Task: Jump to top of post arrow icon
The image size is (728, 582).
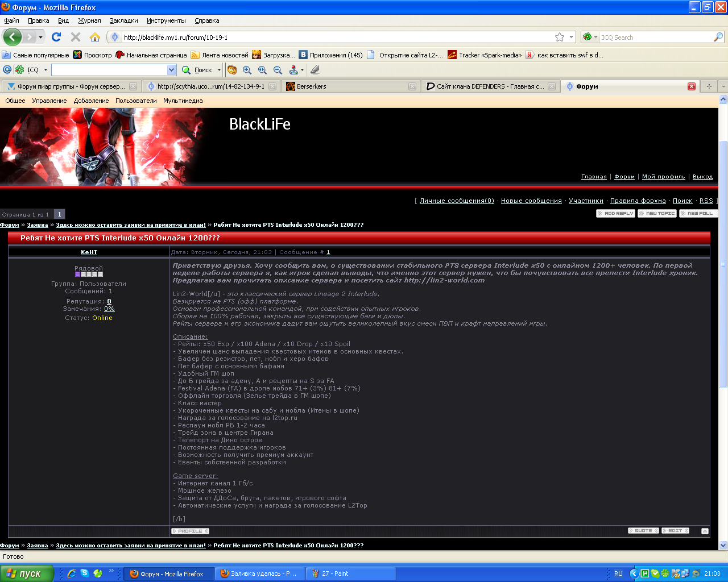Action: (x=705, y=531)
